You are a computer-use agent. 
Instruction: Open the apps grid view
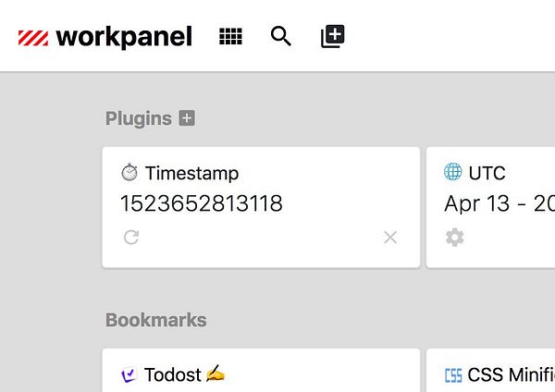pyautogui.click(x=230, y=37)
